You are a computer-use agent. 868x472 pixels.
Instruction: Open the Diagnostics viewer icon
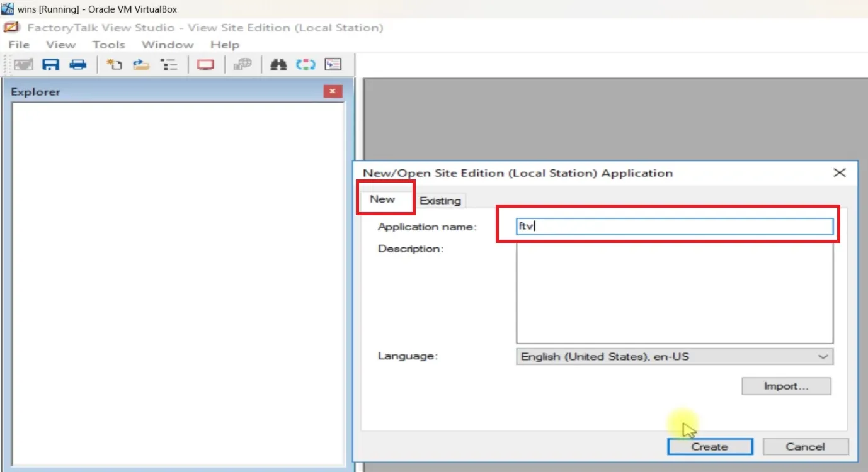333,64
